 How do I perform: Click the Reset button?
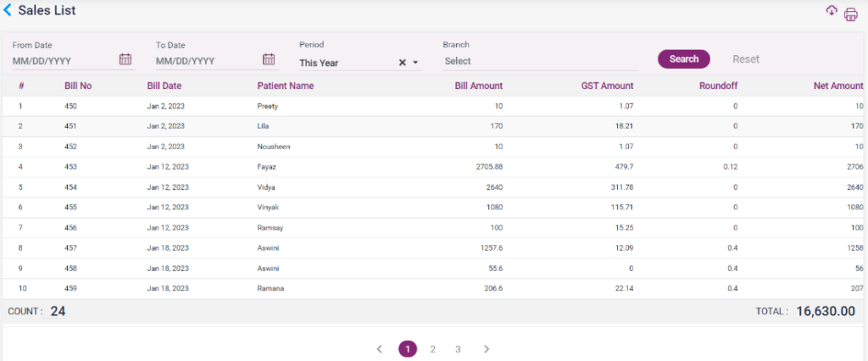[746, 59]
